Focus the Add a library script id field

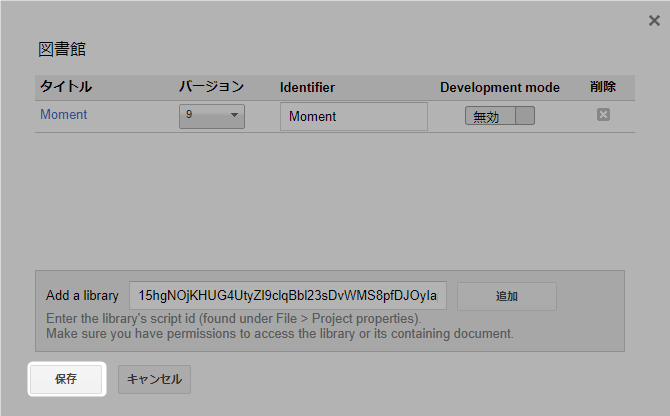(288, 295)
